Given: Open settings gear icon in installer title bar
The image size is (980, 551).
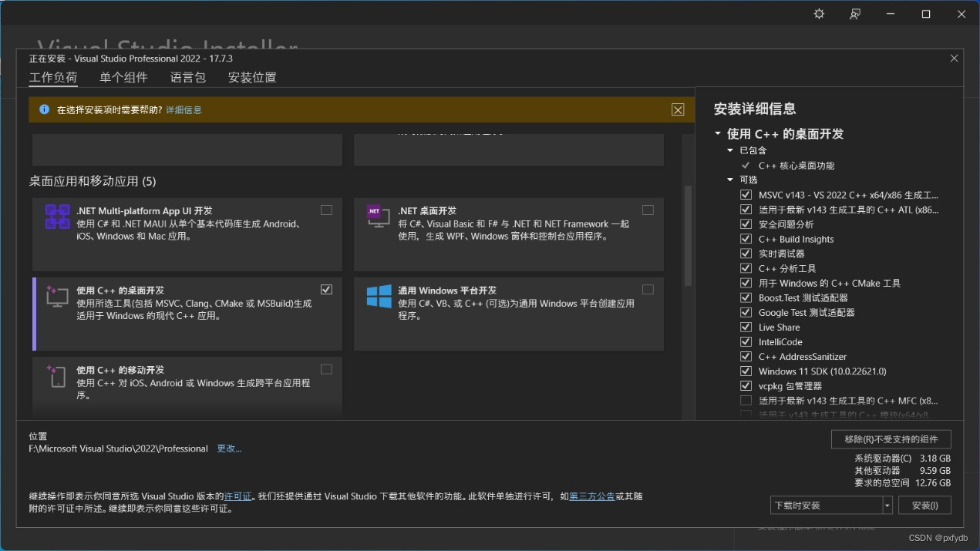Looking at the screenshot, I should (x=819, y=14).
